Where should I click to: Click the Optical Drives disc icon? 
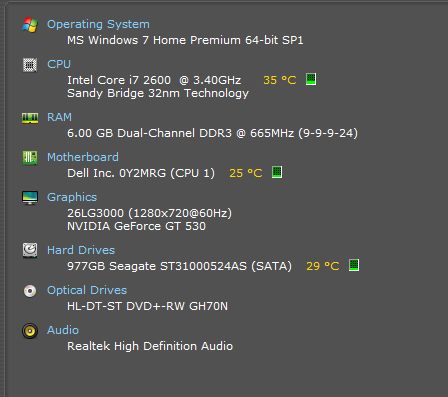(30, 291)
